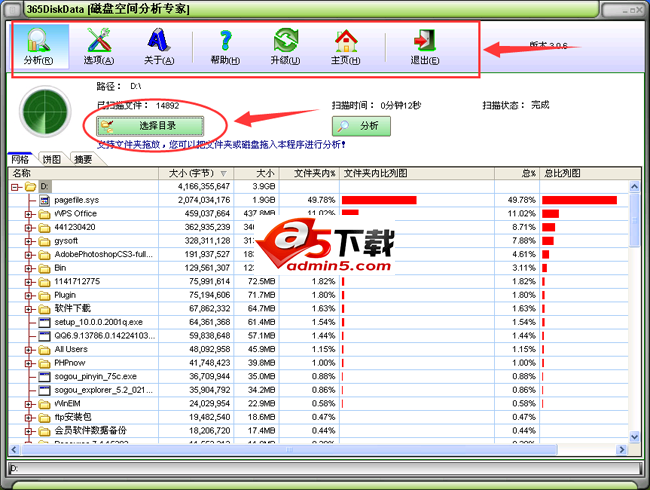Screen dimensions: 650x490
Task: Click the 升级(U) upgrade icon
Action: [x=286, y=46]
